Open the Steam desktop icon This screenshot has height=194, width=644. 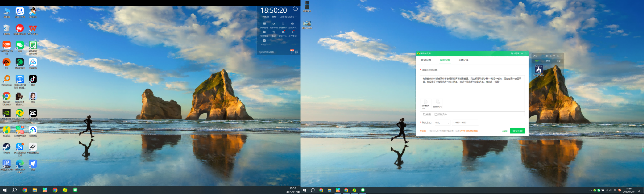pyautogui.click(x=6, y=147)
